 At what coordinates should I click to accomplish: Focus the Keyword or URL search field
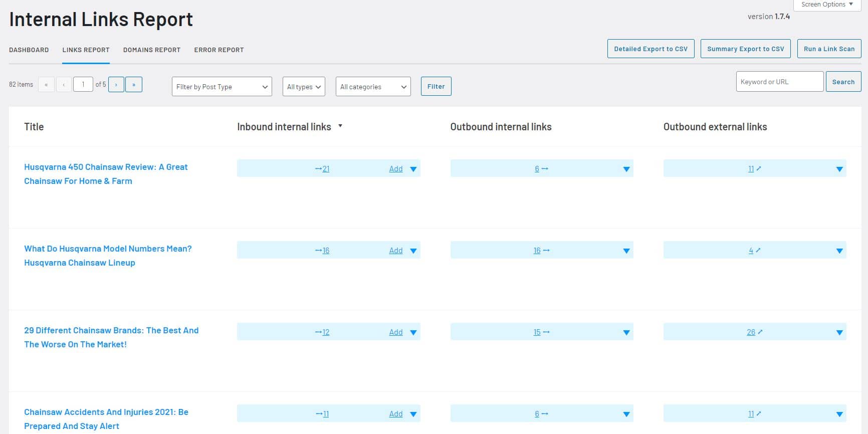click(780, 82)
